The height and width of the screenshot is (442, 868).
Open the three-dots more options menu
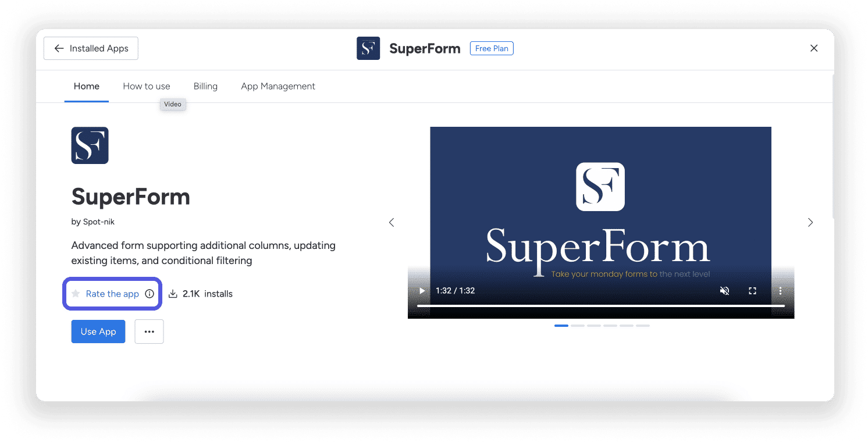[150, 331]
